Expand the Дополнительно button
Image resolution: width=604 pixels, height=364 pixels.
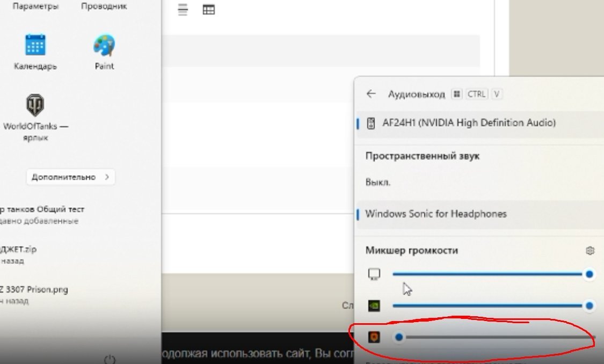(x=70, y=177)
